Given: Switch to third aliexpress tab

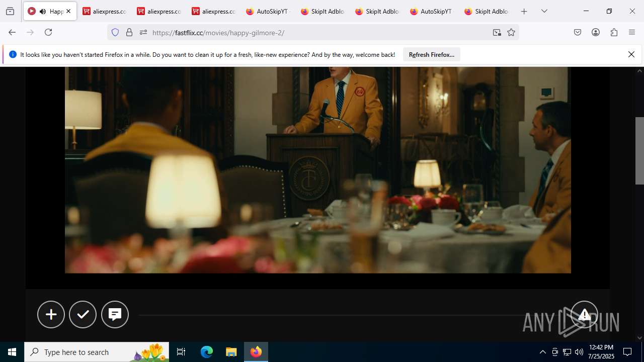Looking at the screenshot, I should (213, 11).
